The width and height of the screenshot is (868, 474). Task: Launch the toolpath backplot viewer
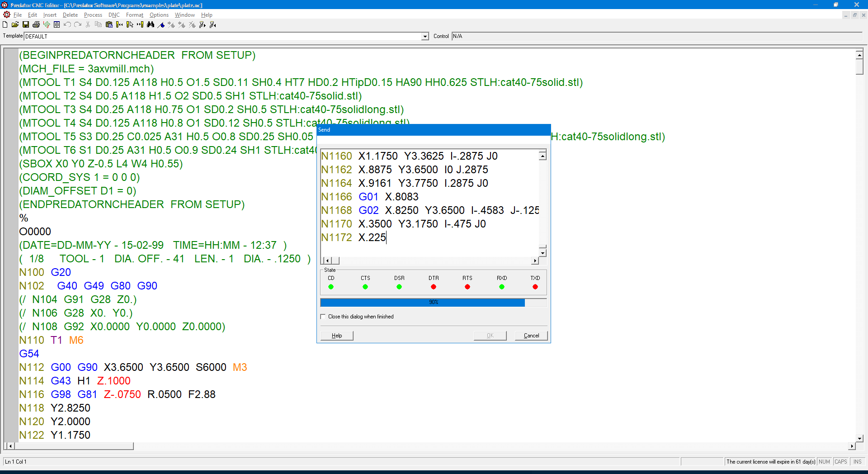coord(46,25)
